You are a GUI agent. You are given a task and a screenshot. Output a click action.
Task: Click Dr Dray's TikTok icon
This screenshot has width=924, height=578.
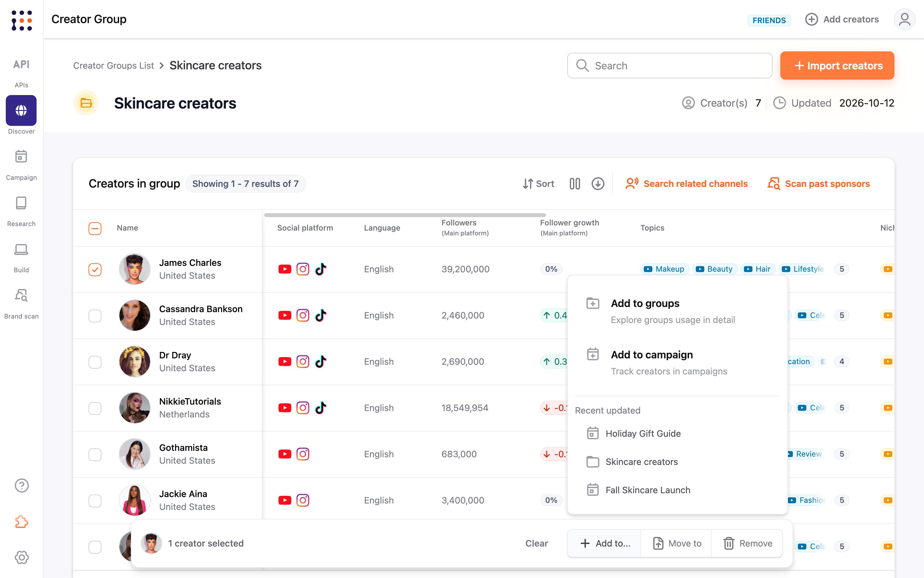pos(321,362)
